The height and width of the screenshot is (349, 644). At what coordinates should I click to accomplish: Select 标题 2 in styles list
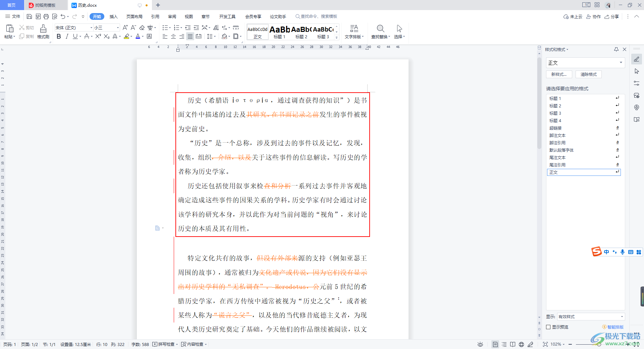pos(584,106)
